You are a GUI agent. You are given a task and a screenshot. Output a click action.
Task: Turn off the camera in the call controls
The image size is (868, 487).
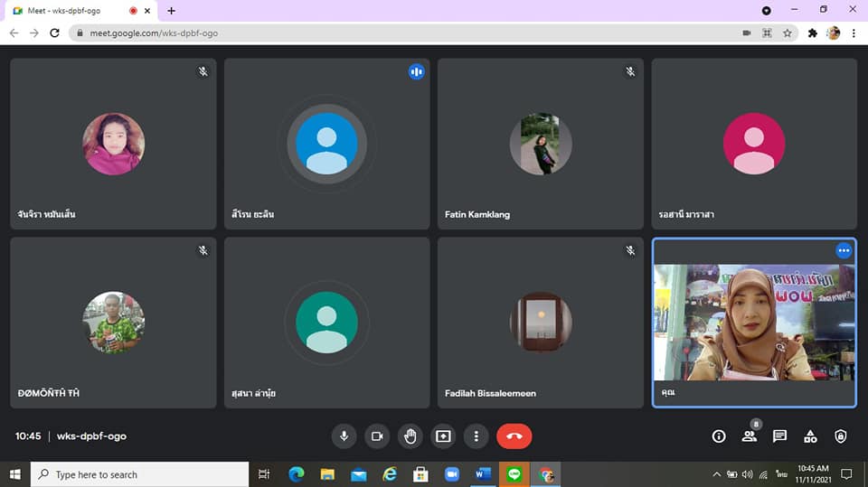[x=377, y=436]
